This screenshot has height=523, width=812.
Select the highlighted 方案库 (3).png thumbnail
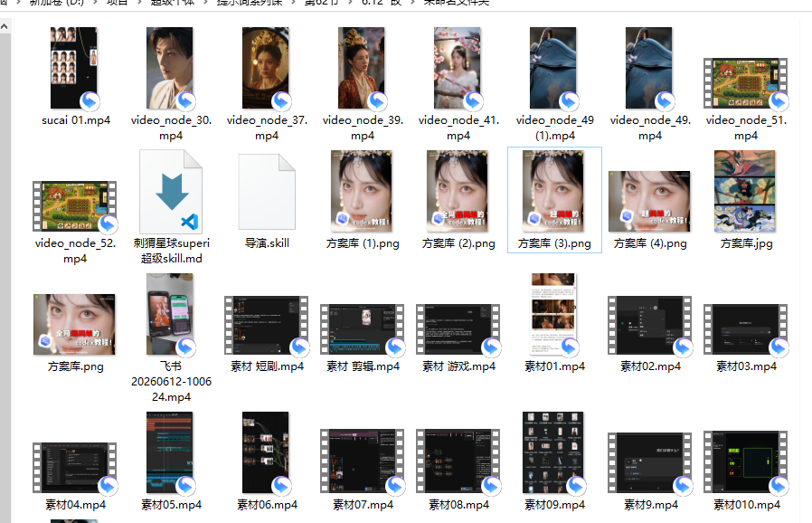coord(553,191)
